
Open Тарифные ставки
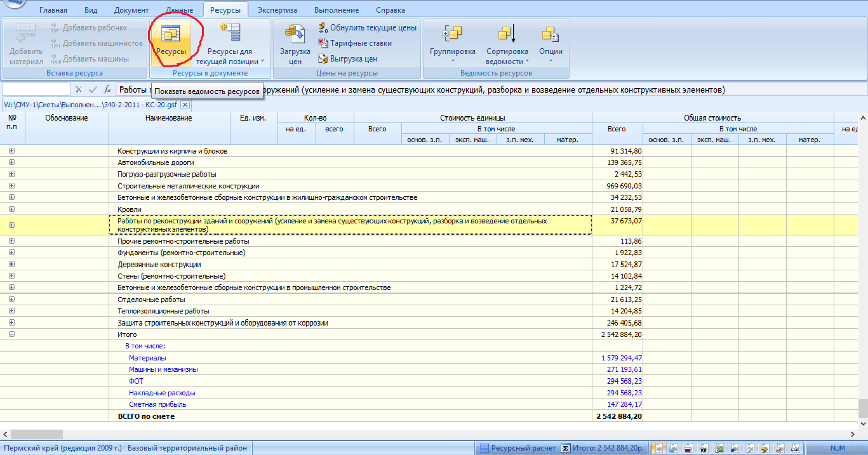(355, 43)
